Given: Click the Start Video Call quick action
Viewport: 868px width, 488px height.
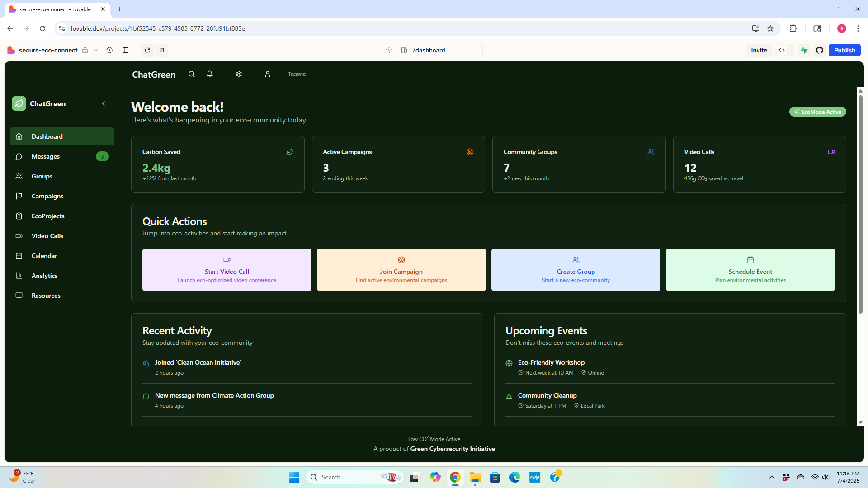Looking at the screenshot, I should point(226,270).
